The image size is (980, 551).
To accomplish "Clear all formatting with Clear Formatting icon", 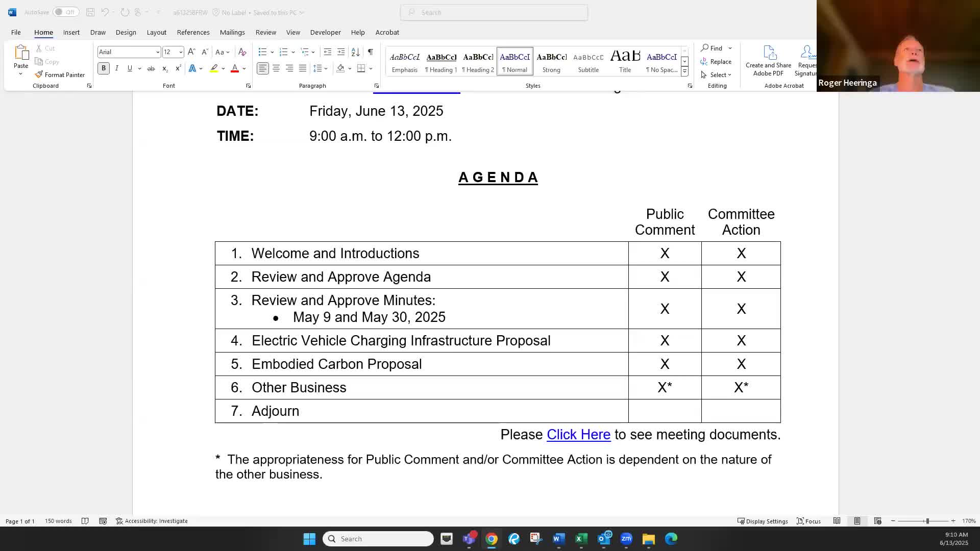I will pyautogui.click(x=242, y=52).
